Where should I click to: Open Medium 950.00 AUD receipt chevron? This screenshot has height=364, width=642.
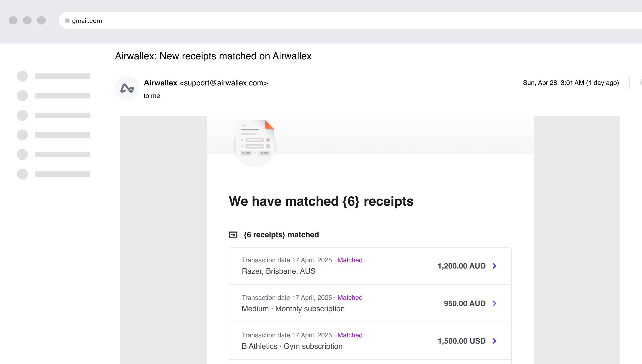(x=494, y=303)
